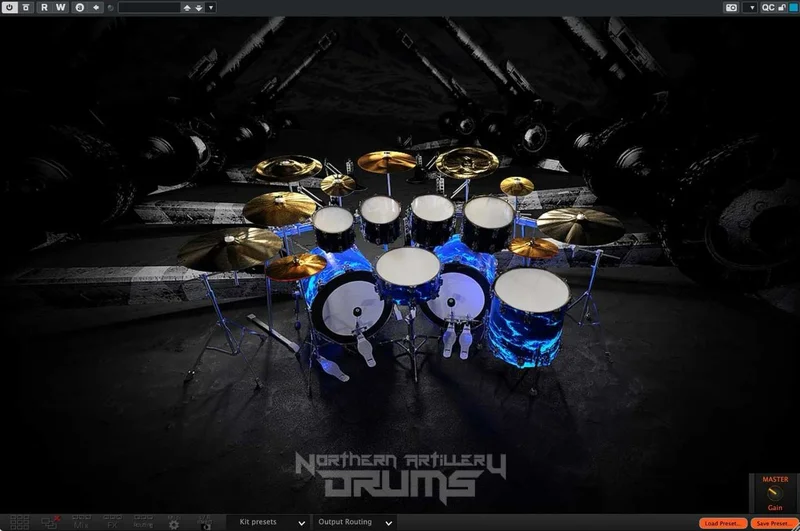Open the drum pad grid view icon
The width and height of the screenshot is (800, 531).
coord(19,522)
